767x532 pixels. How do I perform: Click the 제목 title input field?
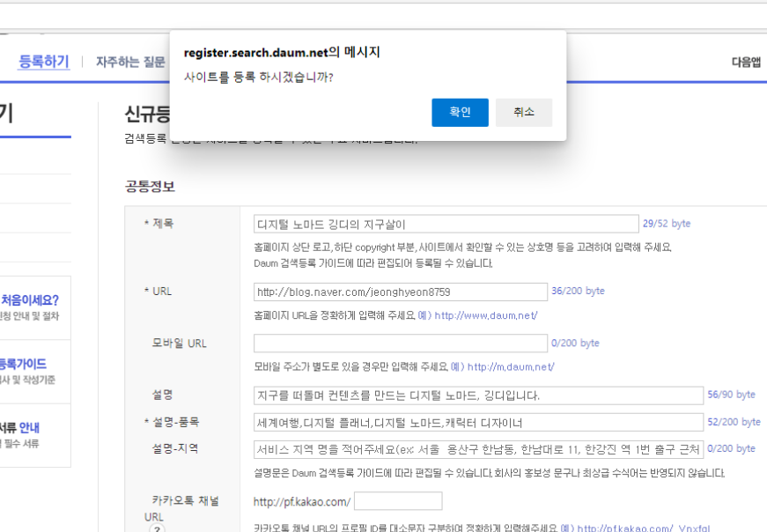(x=446, y=224)
